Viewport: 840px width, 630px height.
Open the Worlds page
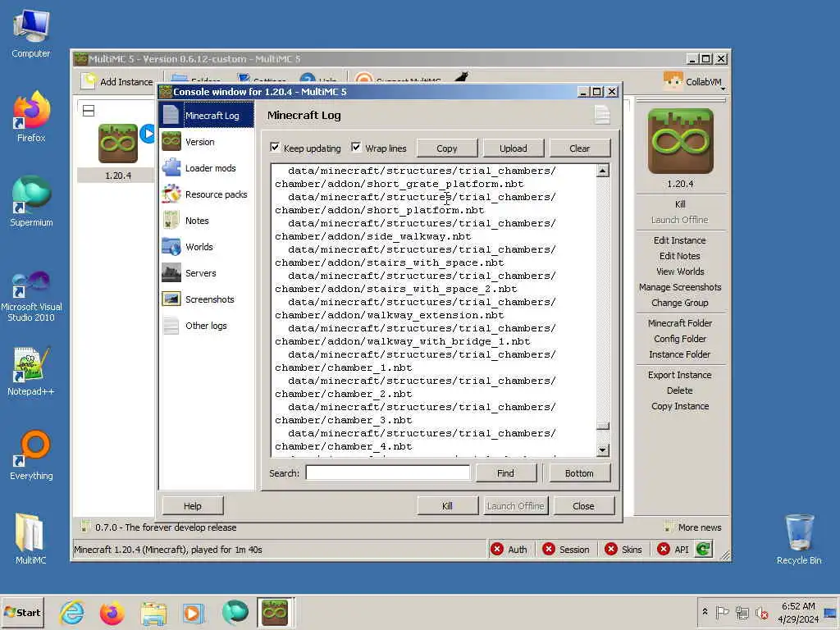point(206,246)
